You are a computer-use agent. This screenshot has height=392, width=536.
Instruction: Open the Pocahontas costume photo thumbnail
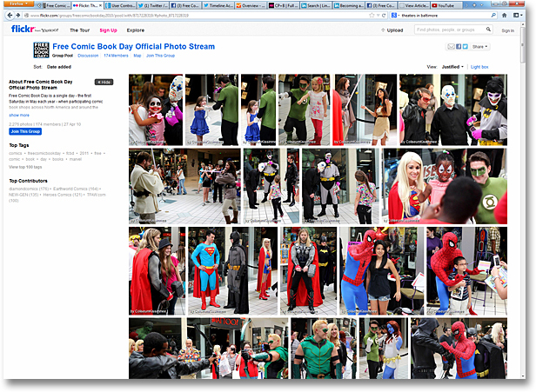(365, 110)
